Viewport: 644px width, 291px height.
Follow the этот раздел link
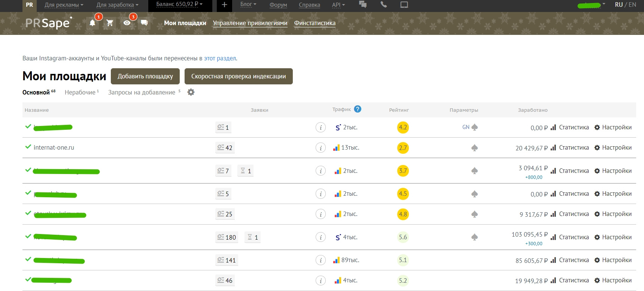220,58
